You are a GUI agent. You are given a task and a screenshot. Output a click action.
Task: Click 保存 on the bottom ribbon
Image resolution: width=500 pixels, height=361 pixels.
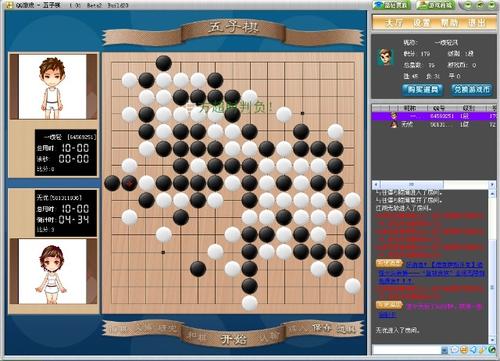click(322, 328)
